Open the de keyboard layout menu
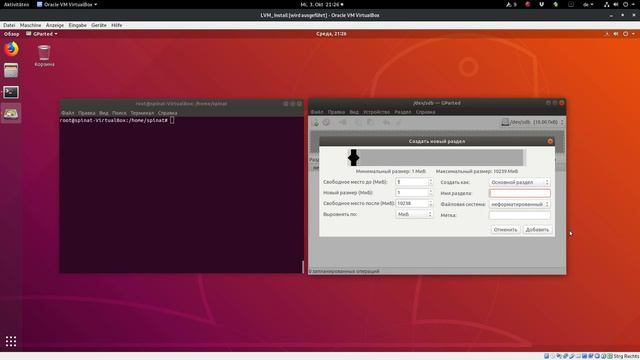The width and height of the screenshot is (640, 360). coord(588,4)
